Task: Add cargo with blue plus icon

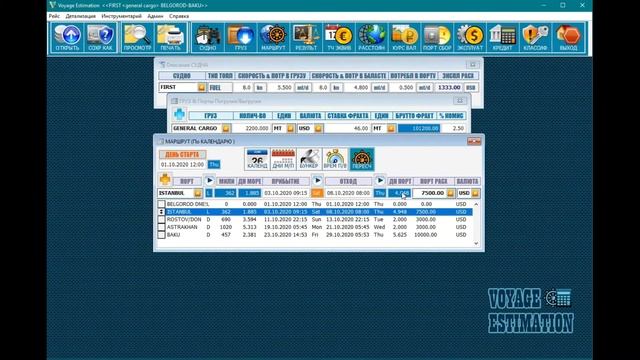Action: pyautogui.click(x=179, y=114)
